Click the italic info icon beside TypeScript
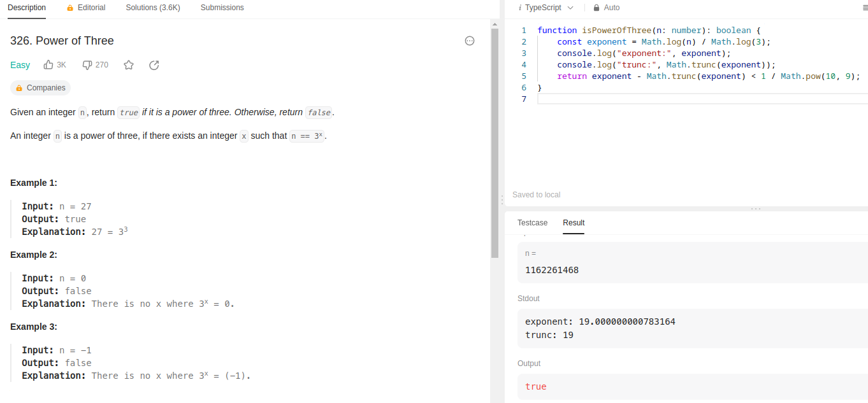The width and height of the screenshot is (868, 403). point(519,8)
